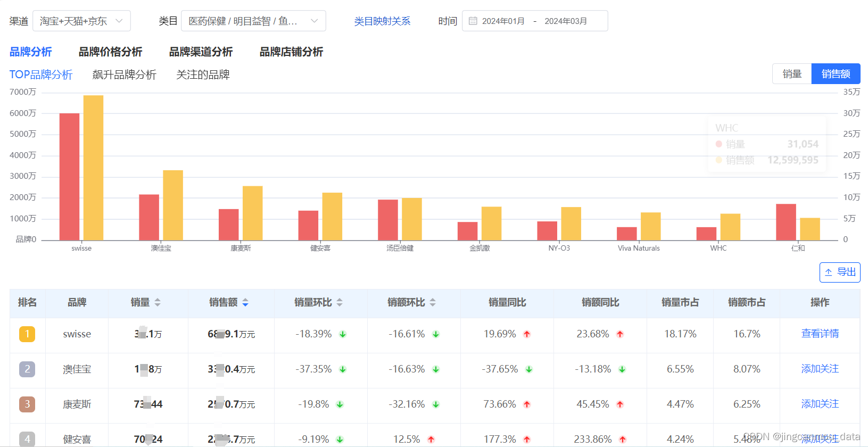This screenshot has width=868, height=447.
Task: Click the 澳佳宝 brand name cell
Action: [x=77, y=369]
